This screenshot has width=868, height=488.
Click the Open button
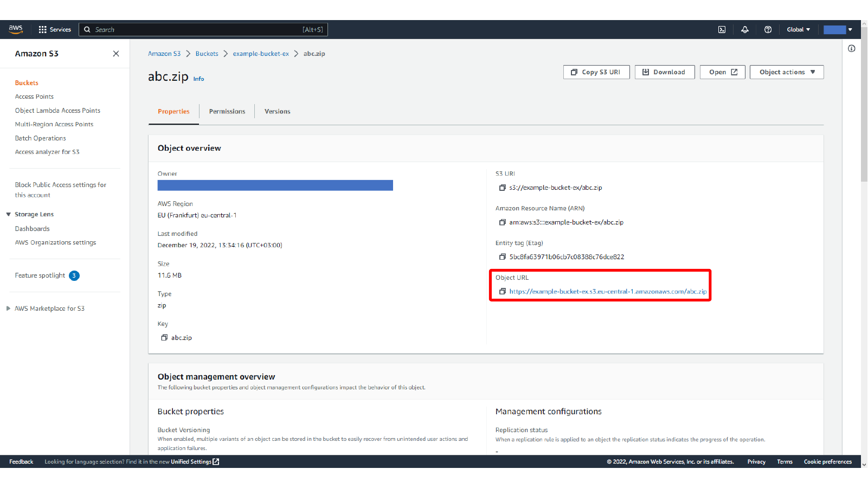pyautogui.click(x=723, y=72)
